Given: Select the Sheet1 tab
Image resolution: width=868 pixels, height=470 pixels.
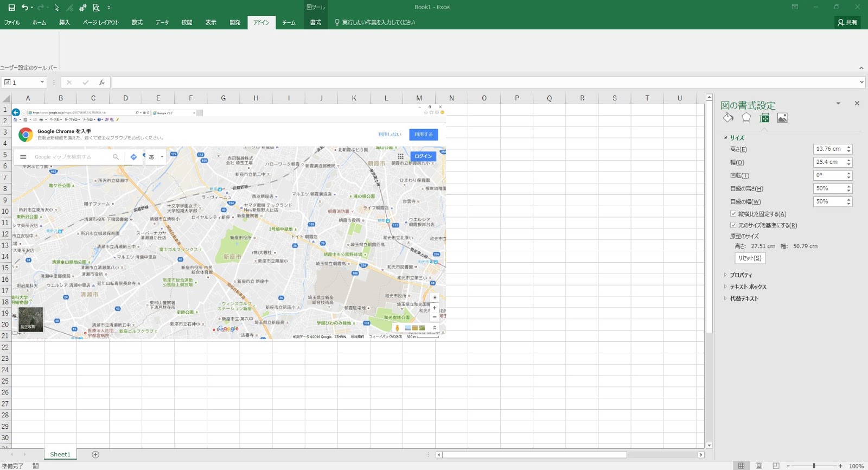Looking at the screenshot, I should click(x=60, y=454).
